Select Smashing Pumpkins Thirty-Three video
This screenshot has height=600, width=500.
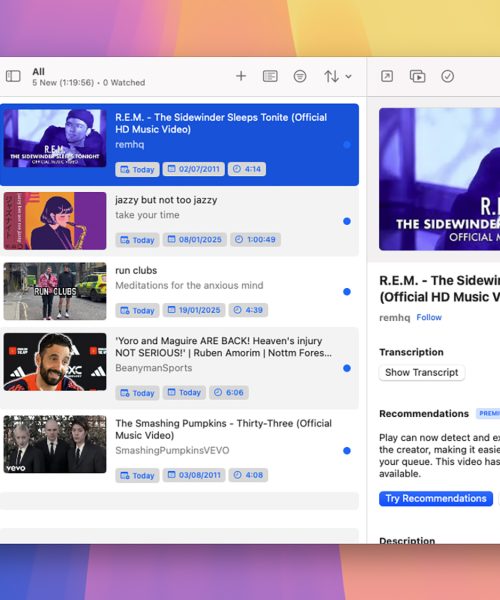coord(179,450)
